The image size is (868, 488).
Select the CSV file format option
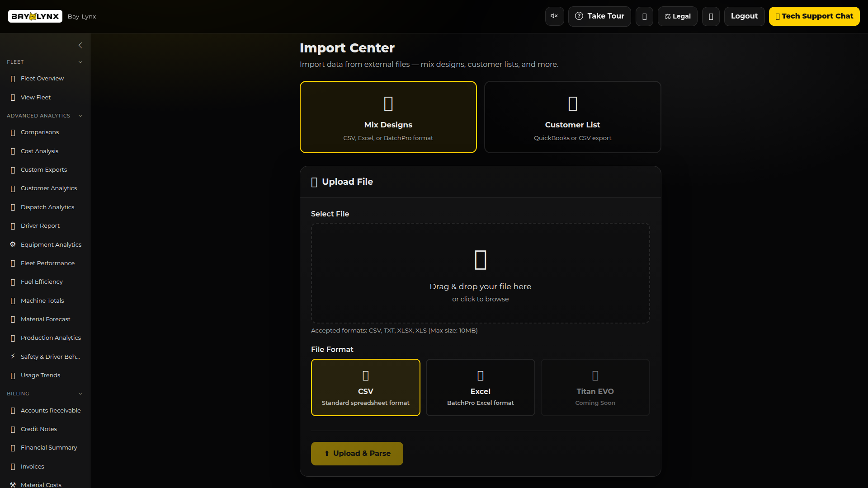tap(365, 387)
